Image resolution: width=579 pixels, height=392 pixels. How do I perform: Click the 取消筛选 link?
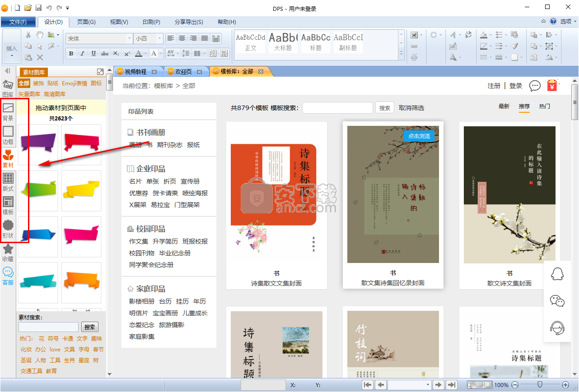(411, 108)
